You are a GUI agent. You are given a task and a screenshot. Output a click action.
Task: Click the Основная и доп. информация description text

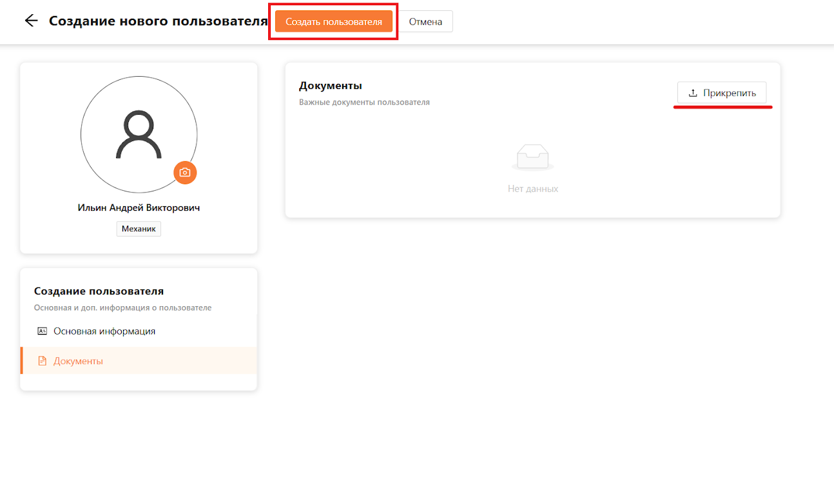(122, 307)
